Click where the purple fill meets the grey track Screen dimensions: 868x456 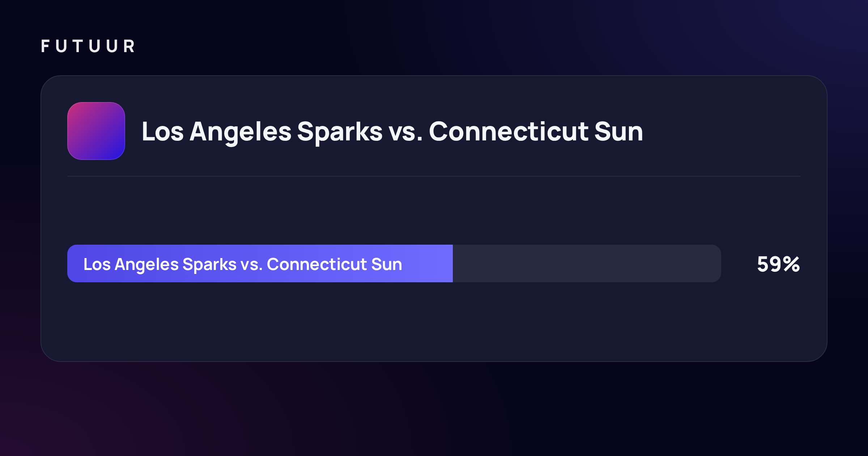click(453, 263)
